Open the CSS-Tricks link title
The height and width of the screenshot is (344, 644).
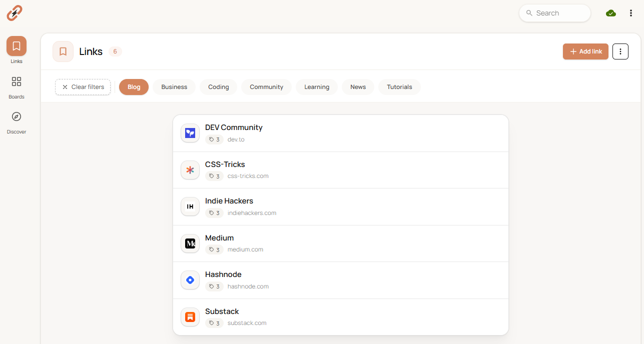(225, 164)
